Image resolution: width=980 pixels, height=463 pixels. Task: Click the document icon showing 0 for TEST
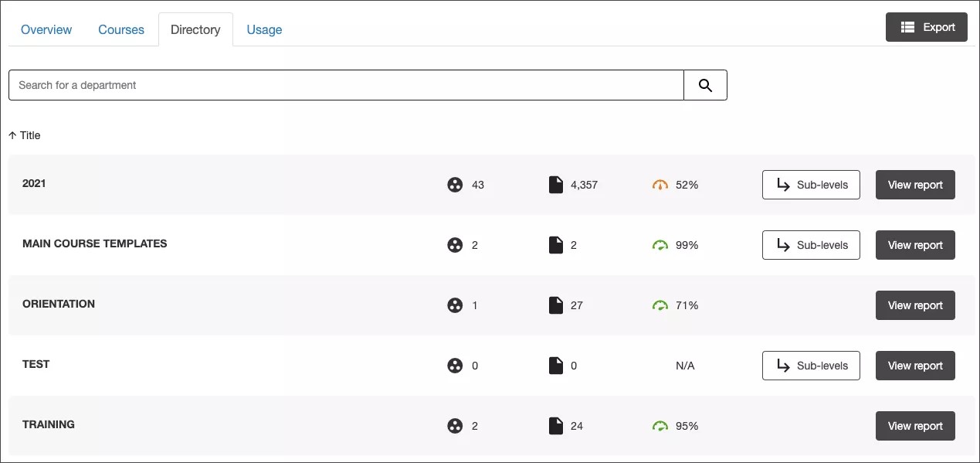point(557,365)
